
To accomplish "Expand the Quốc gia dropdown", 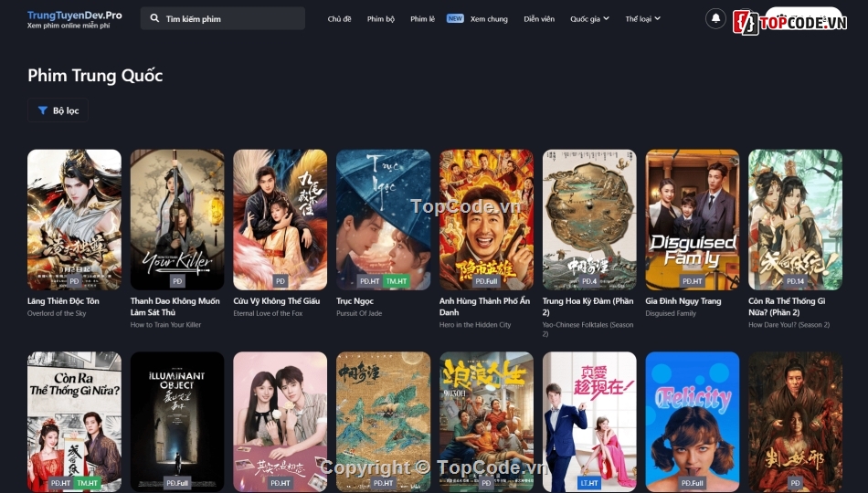I will click(x=589, y=18).
